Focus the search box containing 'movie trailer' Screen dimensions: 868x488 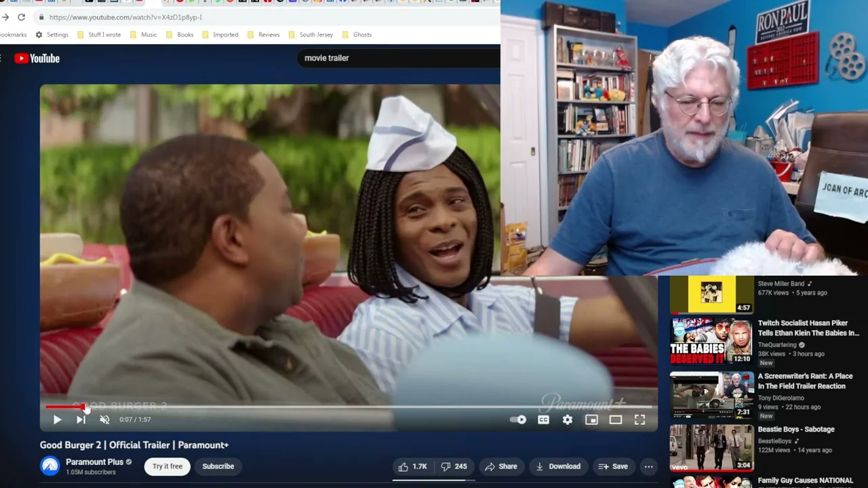398,58
